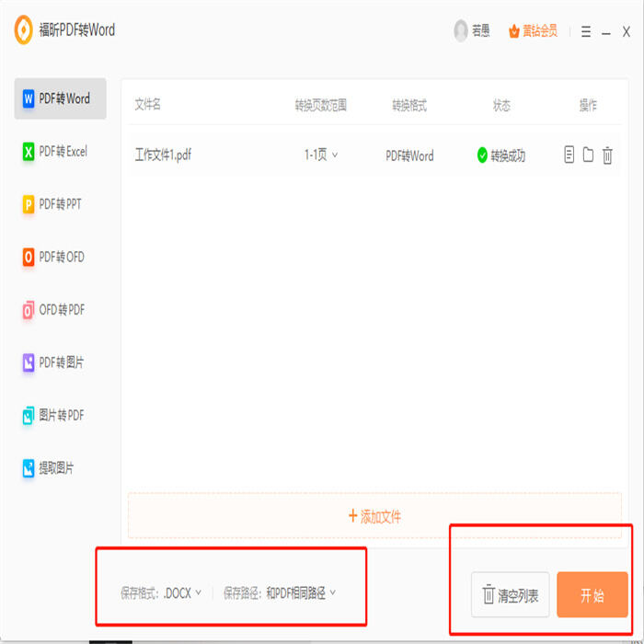644x644 pixels.
Task: Click the green 转换成功 check icon
Action: 482,155
